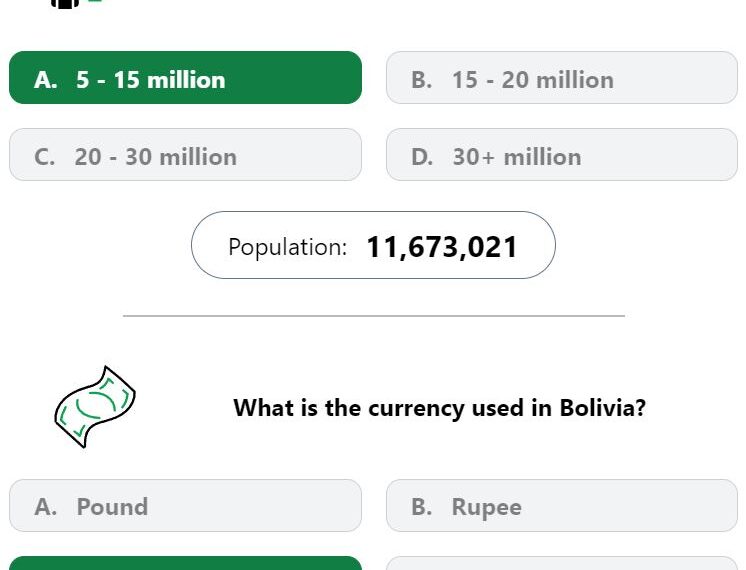Choose option B. 15 - 20 million
This screenshot has width=746, height=570.
tap(562, 78)
